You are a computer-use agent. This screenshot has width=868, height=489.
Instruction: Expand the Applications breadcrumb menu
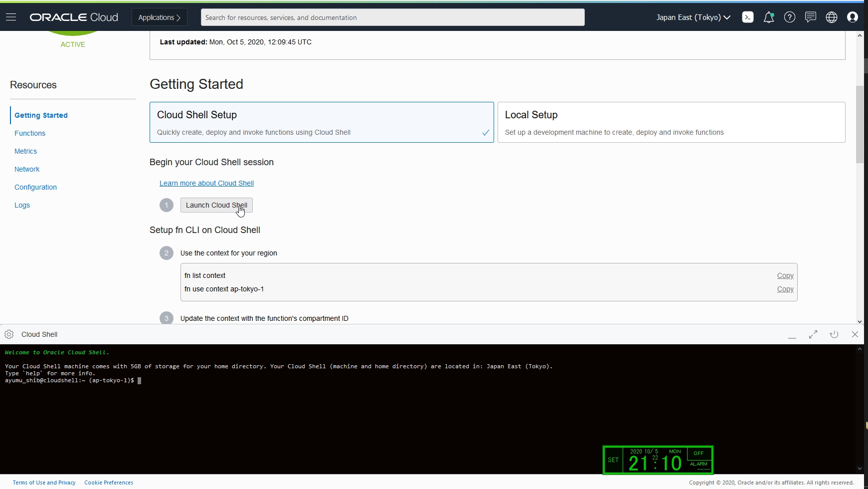160,17
